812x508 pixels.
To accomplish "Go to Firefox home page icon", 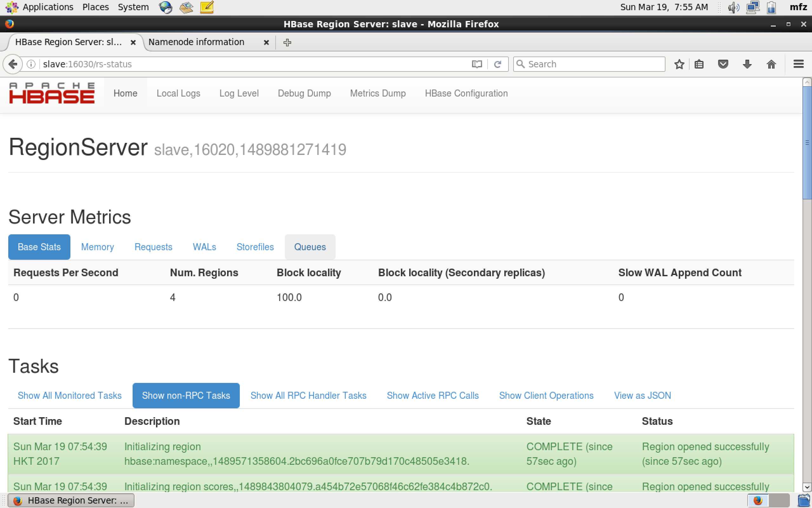I will pyautogui.click(x=771, y=64).
